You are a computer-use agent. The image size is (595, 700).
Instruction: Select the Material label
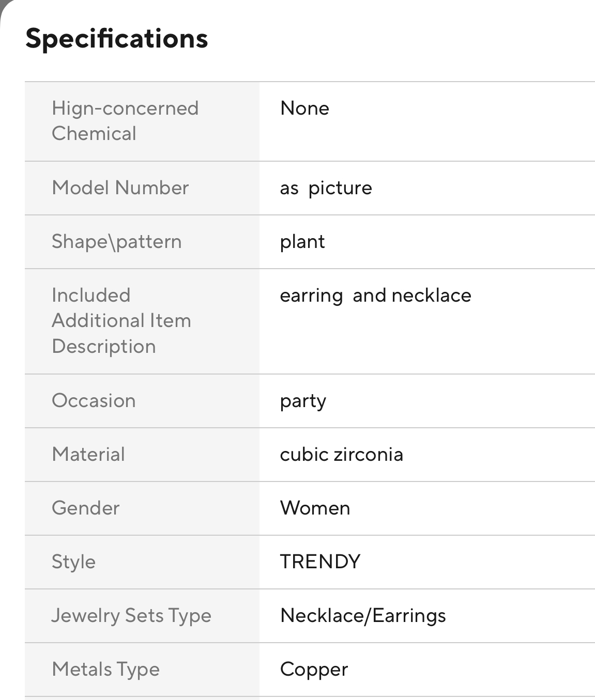88,455
